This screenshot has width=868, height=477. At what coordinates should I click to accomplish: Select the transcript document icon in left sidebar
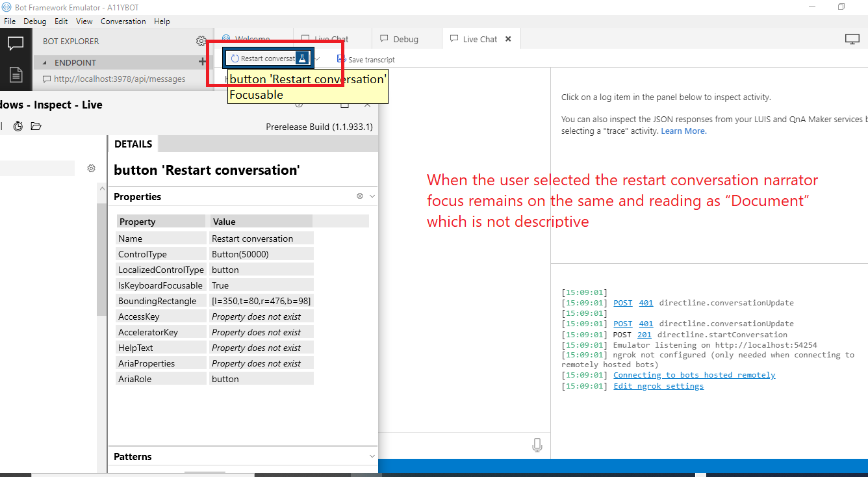(x=16, y=75)
